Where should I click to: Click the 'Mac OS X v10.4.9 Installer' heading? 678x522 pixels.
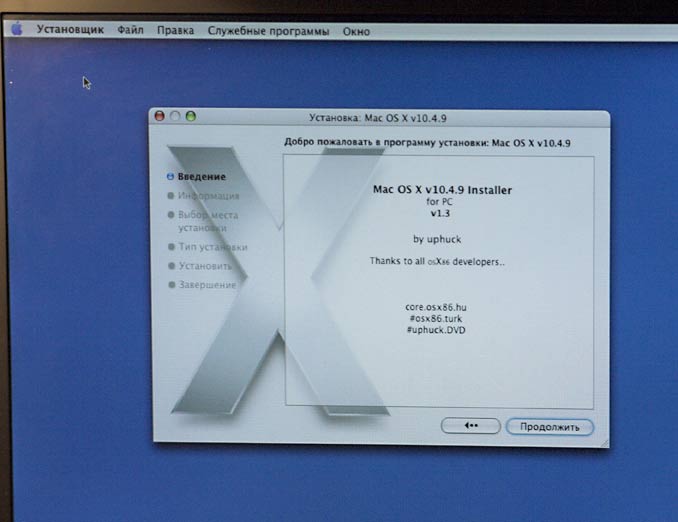442,190
